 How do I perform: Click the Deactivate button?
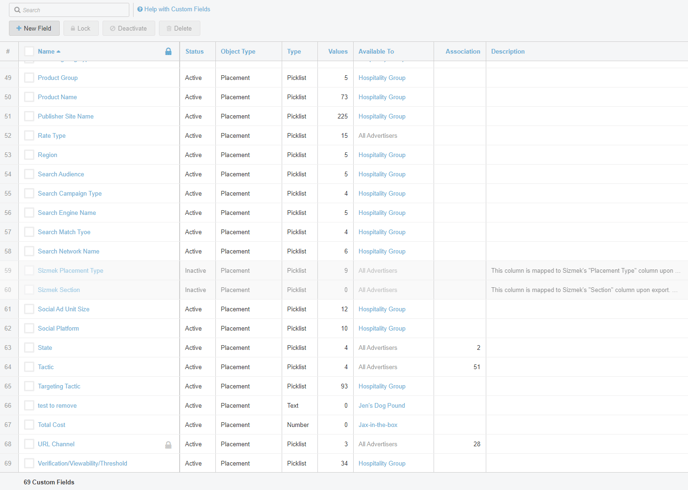click(129, 29)
